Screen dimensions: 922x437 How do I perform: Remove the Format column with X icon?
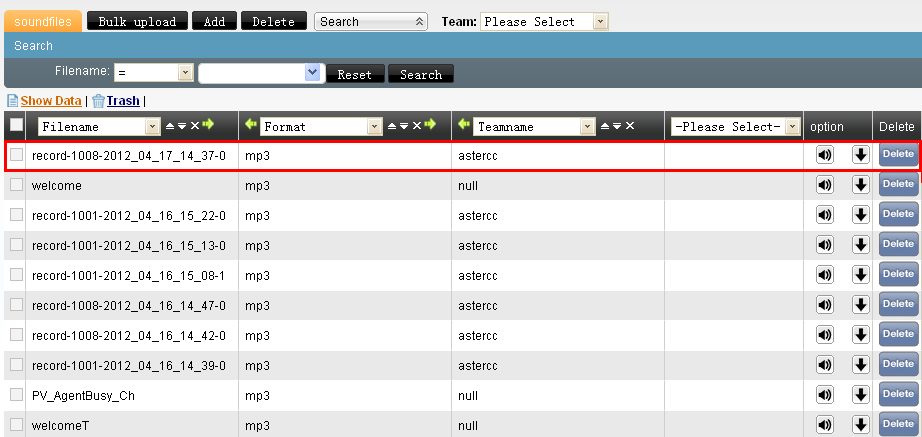pos(417,127)
